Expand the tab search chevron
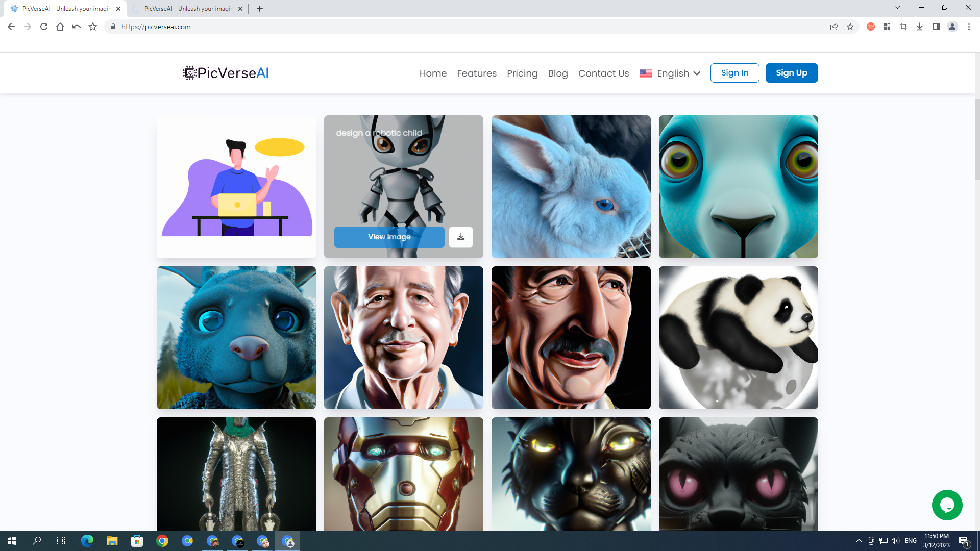The height and width of the screenshot is (551, 980). 898,8
